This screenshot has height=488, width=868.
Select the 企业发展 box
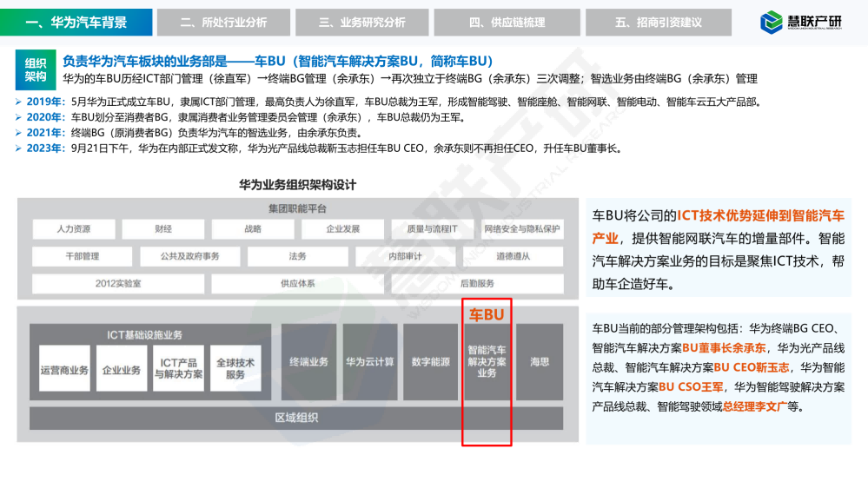coord(342,229)
